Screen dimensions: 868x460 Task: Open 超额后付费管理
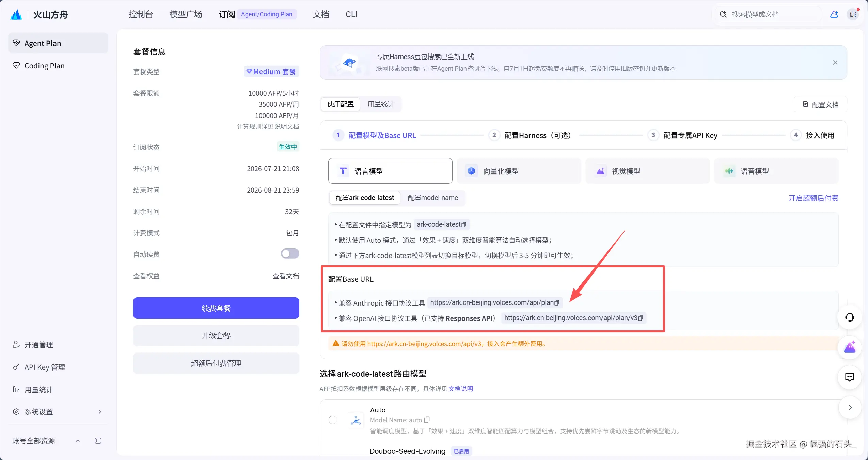216,363
